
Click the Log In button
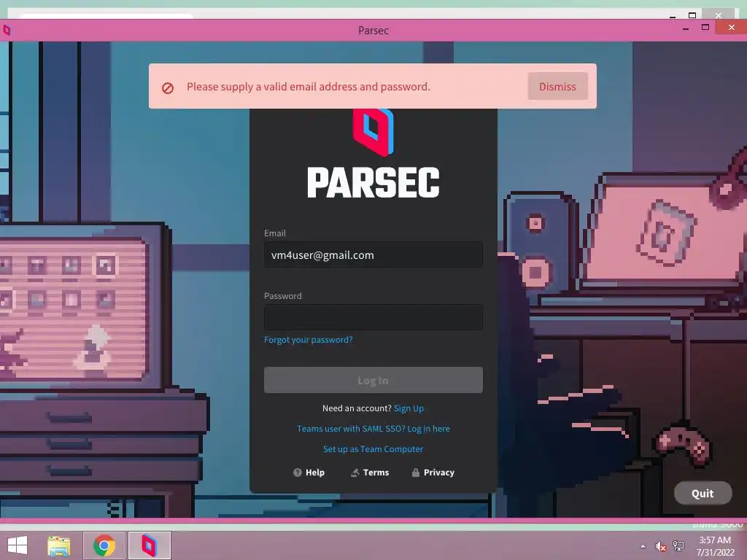tap(373, 380)
